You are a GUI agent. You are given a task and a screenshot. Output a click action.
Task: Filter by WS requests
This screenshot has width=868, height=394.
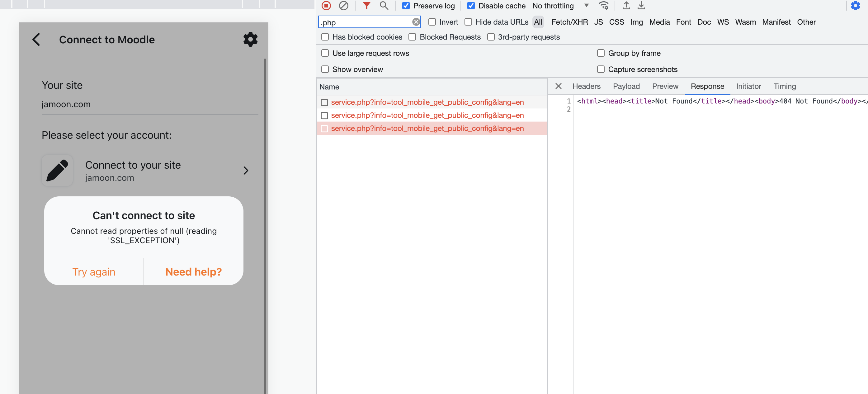tap(723, 22)
